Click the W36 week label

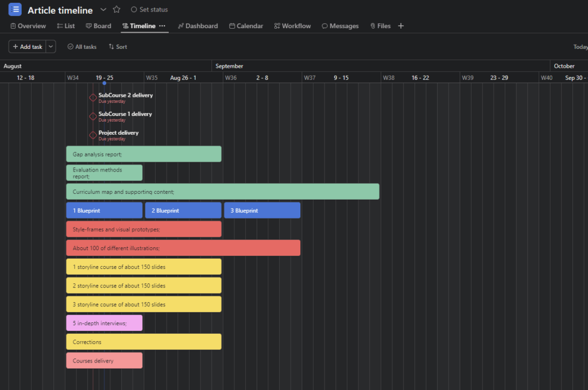pos(231,77)
